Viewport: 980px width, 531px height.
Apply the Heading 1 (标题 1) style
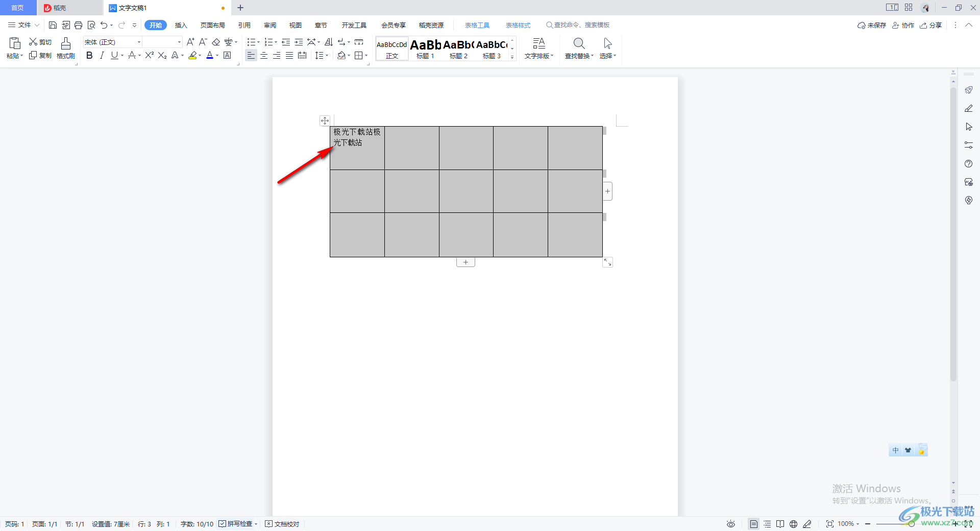point(425,49)
